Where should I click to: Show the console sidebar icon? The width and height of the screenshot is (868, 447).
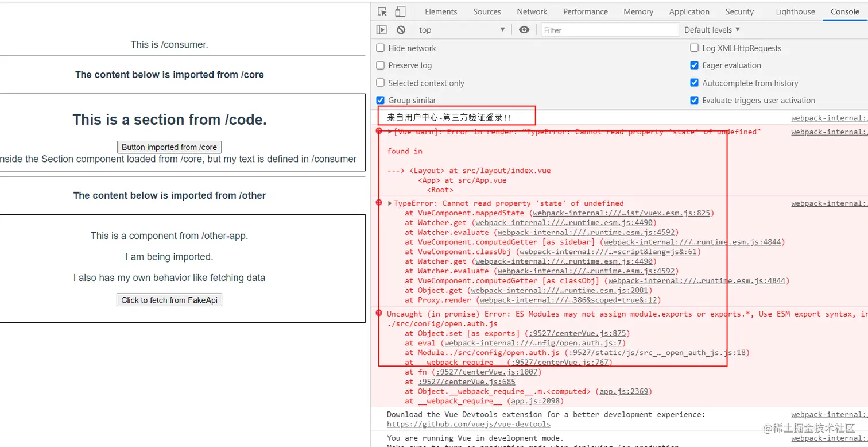pyautogui.click(x=381, y=30)
